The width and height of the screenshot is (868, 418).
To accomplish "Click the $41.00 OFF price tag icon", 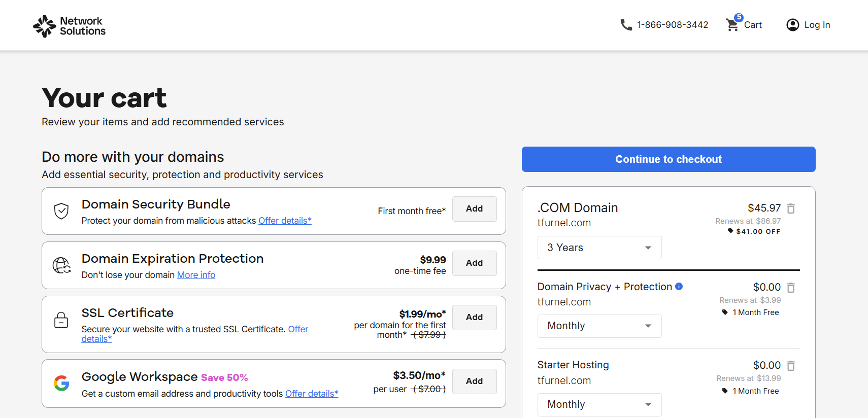I will [x=730, y=231].
